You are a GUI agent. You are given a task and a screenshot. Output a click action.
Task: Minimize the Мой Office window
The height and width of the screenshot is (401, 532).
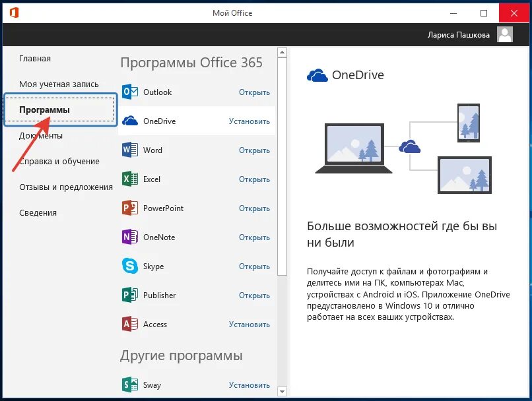(x=453, y=13)
